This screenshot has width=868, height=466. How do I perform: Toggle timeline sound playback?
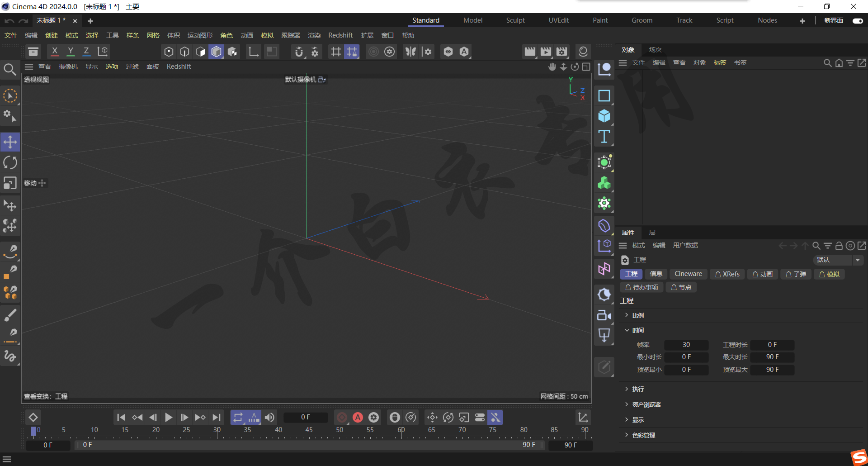click(x=269, y=417)
